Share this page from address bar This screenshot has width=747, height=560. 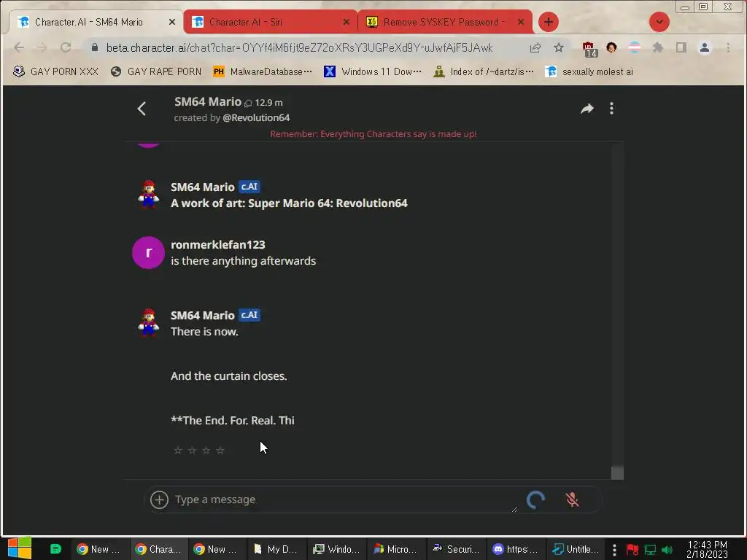click(x=535, y=47)
